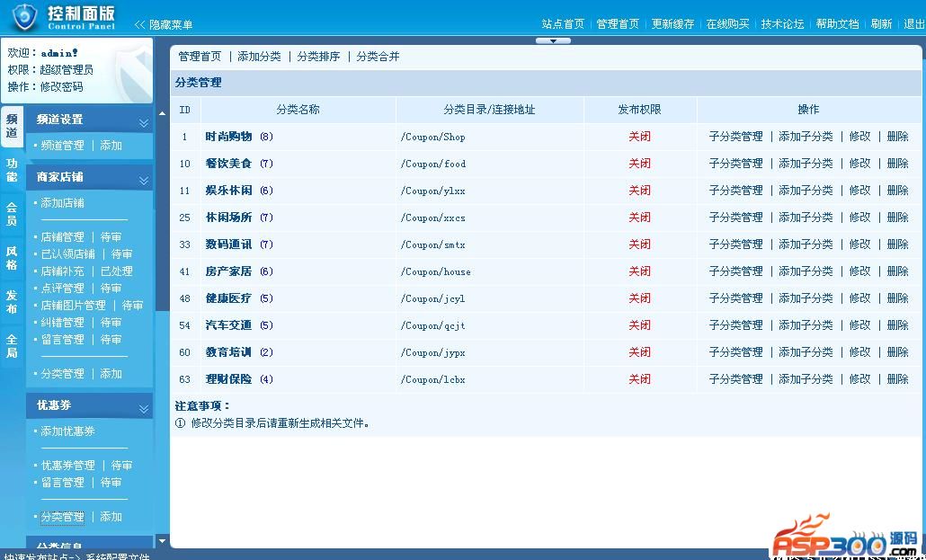Open the 分类排序 link
This screenshot has height=560, width=926.
[318, 57]
